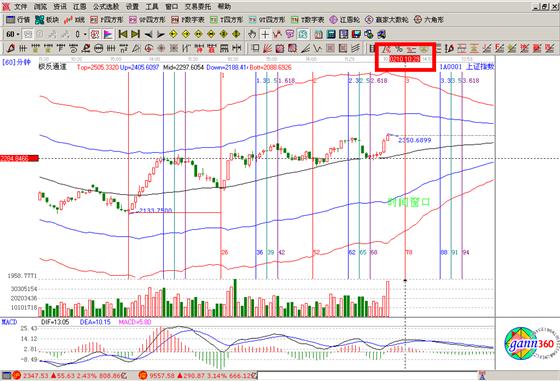The image size is (560, 381).
Task: Click the highlighted red date marker on timeline
Action: click(405, 59)
